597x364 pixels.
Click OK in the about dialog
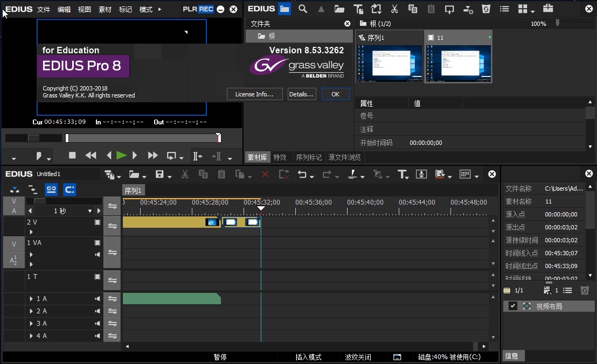(335, 94)
